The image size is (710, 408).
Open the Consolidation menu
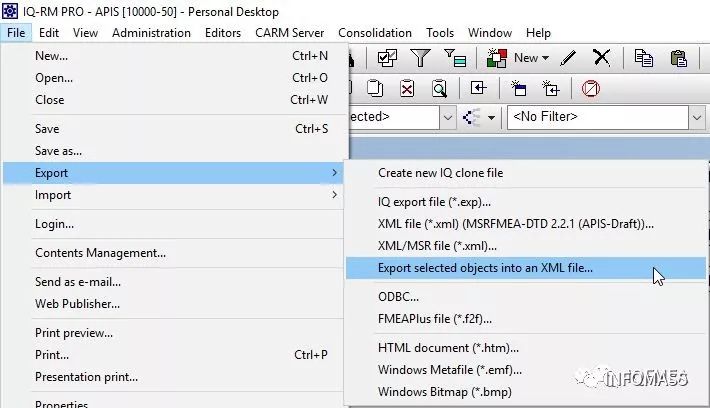point(375,33)
